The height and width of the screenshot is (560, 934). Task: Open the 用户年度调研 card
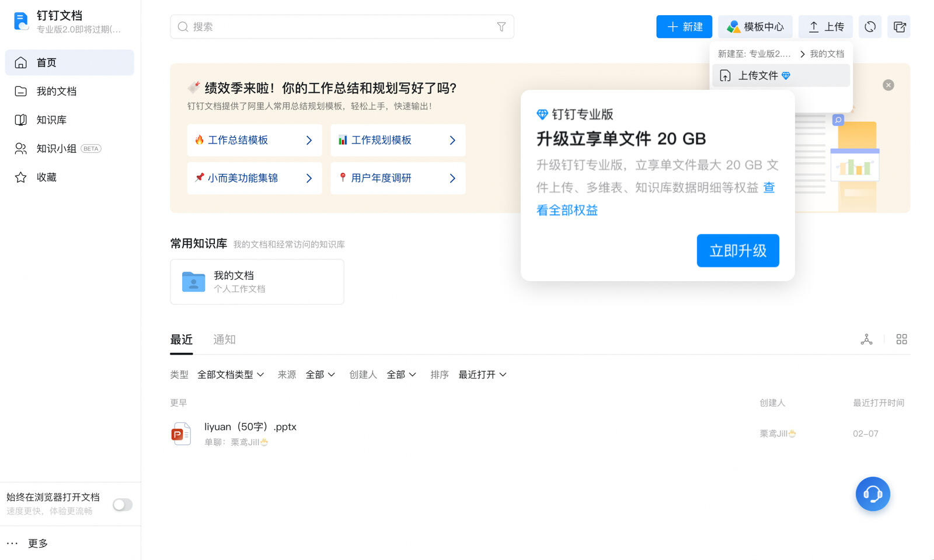click(398, 178)
